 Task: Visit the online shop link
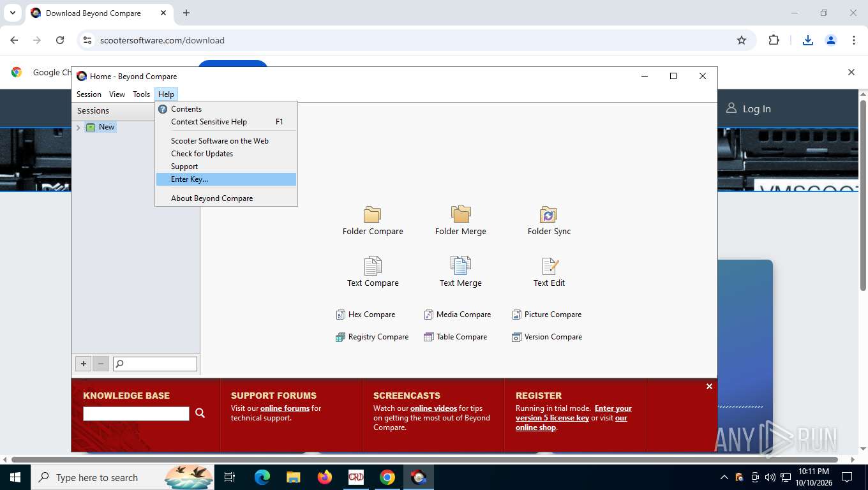pyautogui.click(x=536, y=427)
